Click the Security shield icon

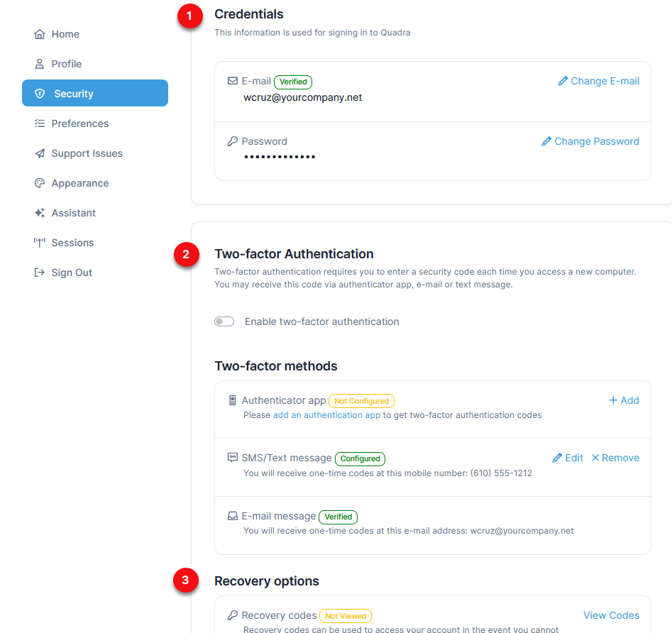coord(40,94)
